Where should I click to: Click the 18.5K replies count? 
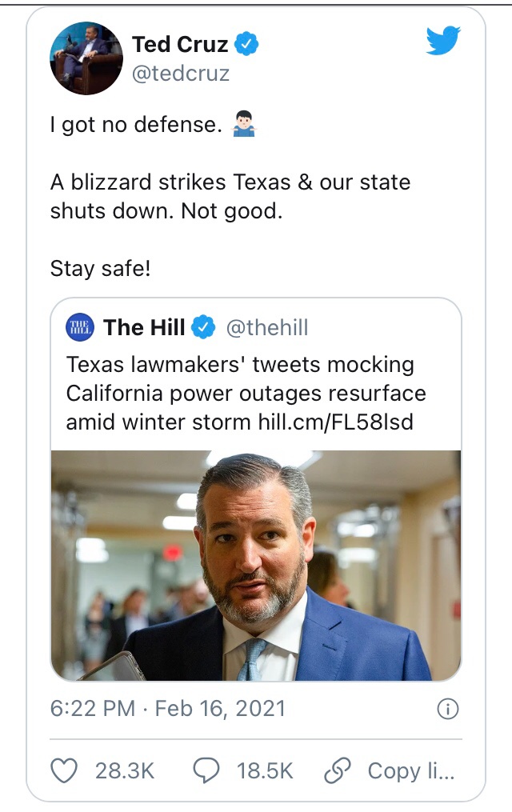265,770
